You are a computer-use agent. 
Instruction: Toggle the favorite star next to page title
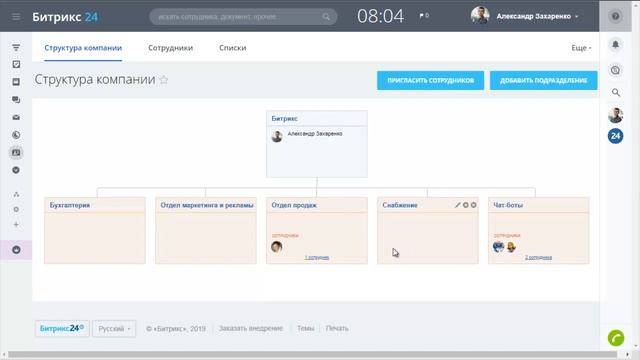coord(164,80)
